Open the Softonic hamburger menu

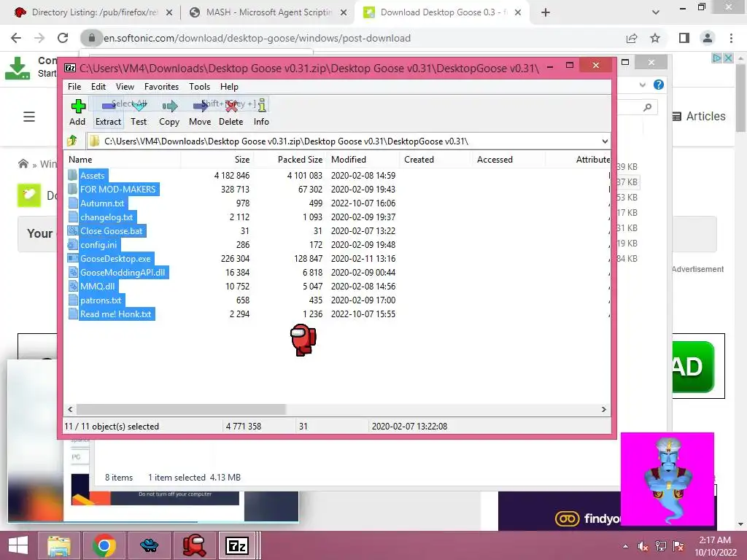29,117
